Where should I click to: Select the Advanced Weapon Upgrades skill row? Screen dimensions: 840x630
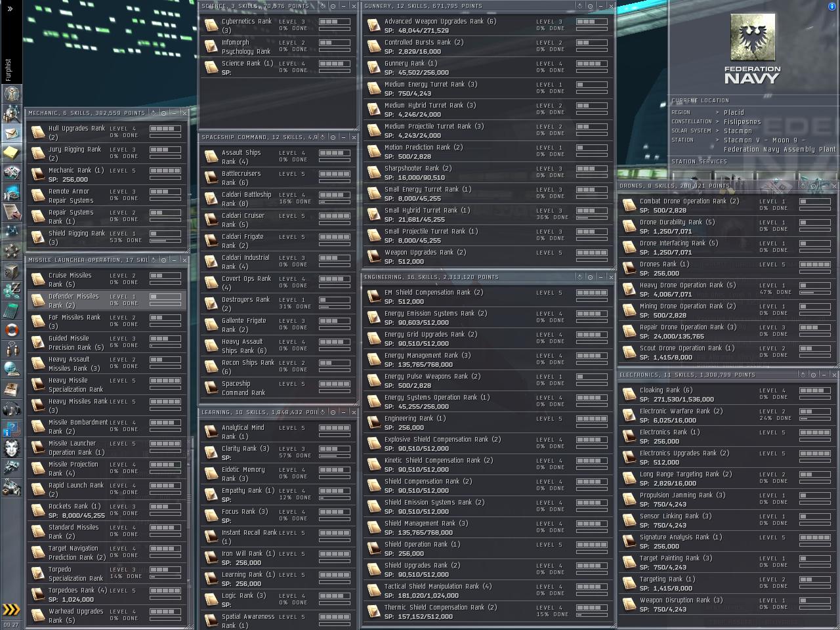point(488,26)
